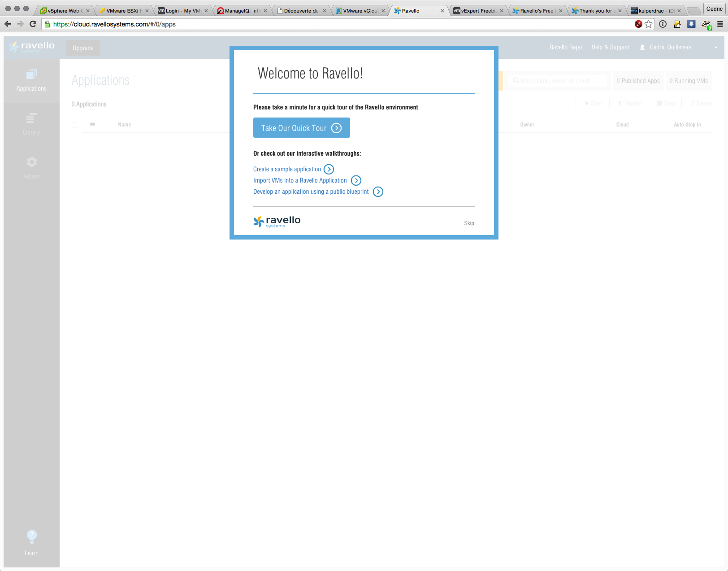Open the Chrome hamburger menu
The height and width of the screenshot is (571, 728).
coord(720,24)
